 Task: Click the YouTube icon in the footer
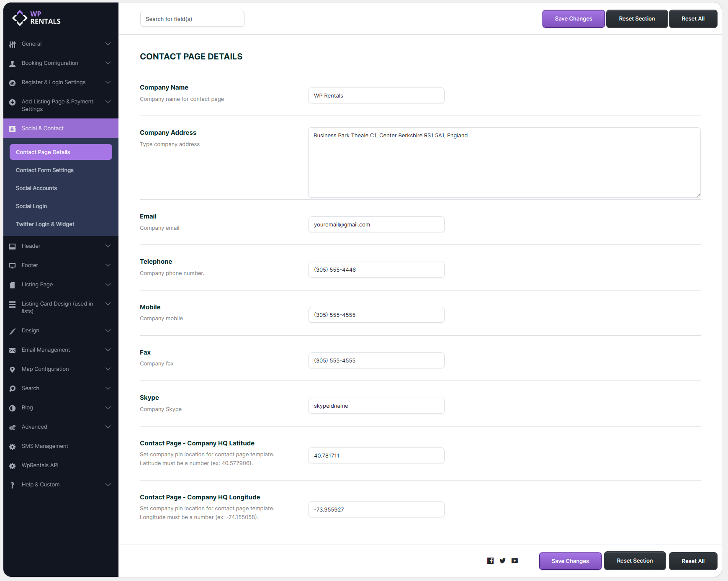click(514, 561)
